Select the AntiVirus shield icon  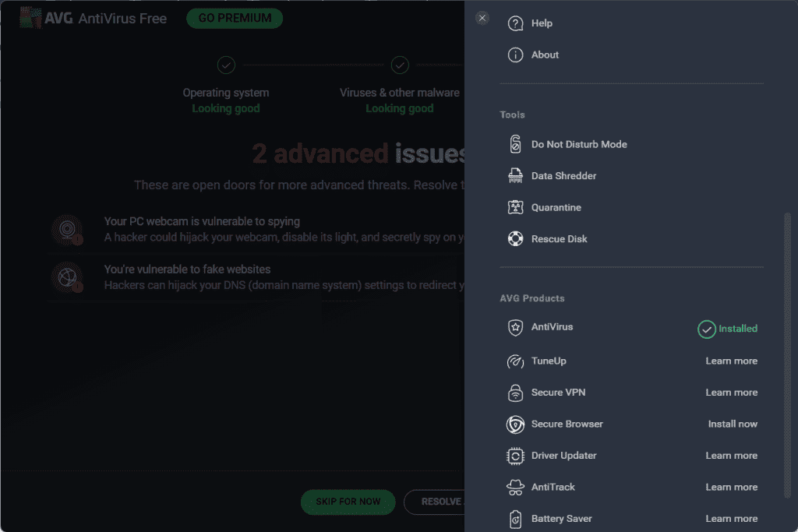pyautogui.click(x=514, y=327)
